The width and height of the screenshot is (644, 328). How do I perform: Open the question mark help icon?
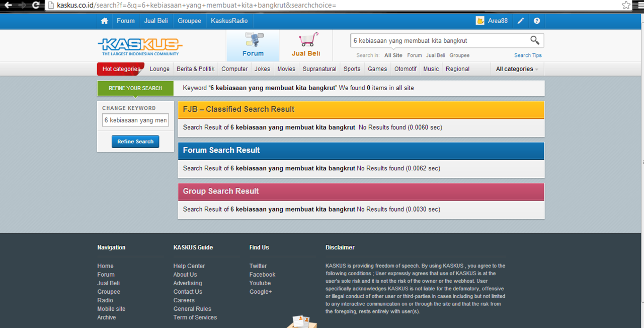click(x=537, y=21)
